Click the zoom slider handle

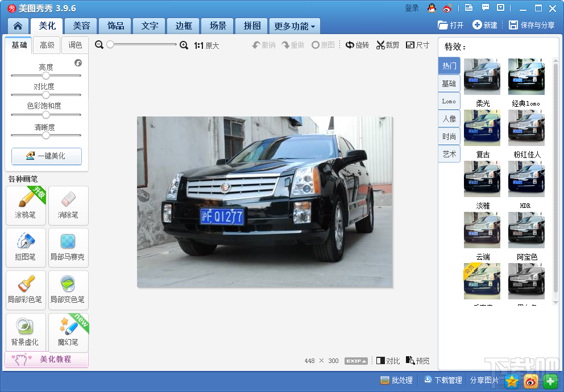110,44
